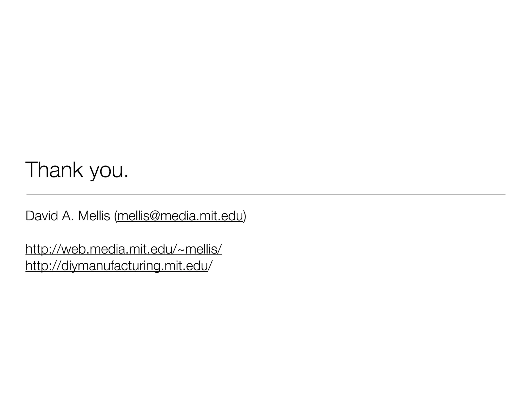Click the first name "David"

(42, 216)
